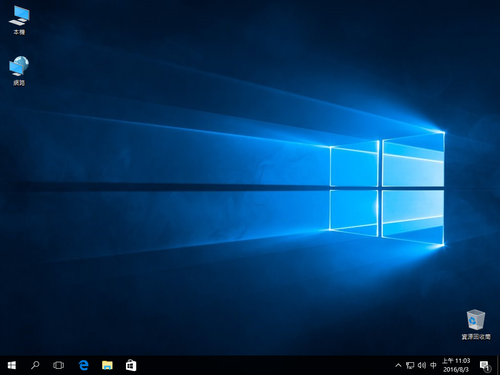Viewport: 500px width, 375px height.
Task: Open the Windows Start menu
Action: tap(12, 365)
